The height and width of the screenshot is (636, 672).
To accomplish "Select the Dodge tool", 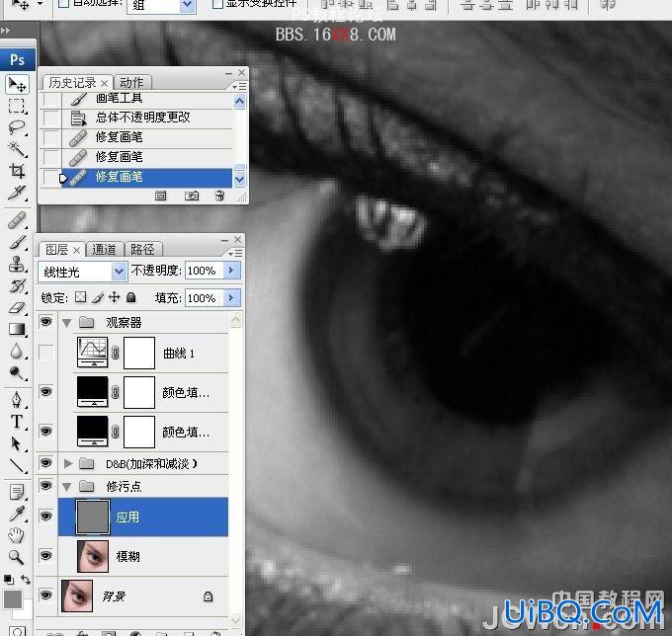I will (x=17, y=372).
